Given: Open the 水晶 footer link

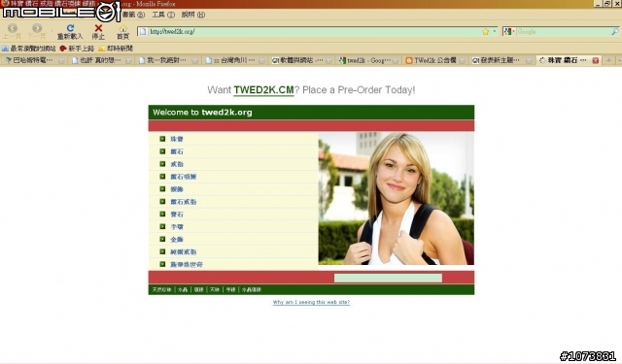Looking at the screenshot, I should coord(183,290).
